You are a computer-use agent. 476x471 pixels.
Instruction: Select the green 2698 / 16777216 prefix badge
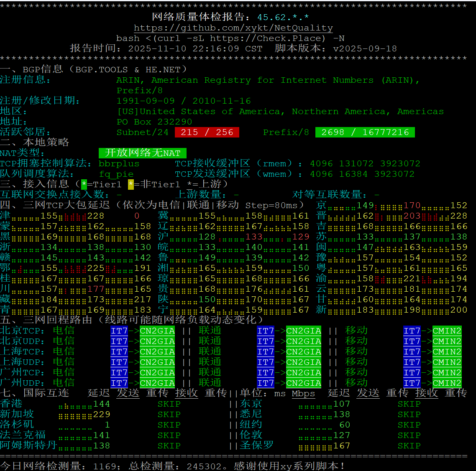(365, 132)
